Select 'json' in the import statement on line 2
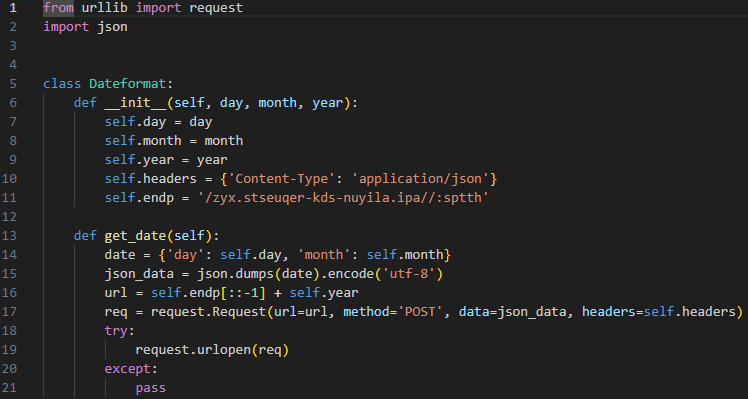748x399 pixels. tap(113, 27)
